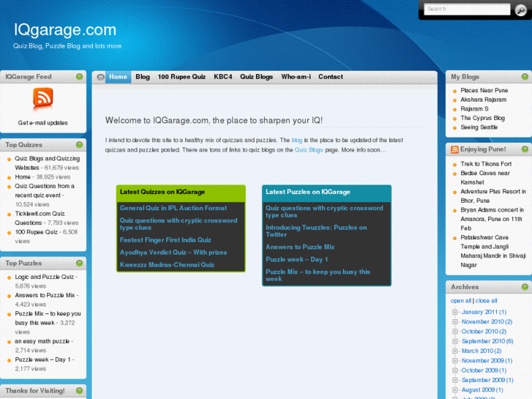Open Bedse Caves near Kamshet post
The width and height of the screenshot is (532, 399).
485,178
